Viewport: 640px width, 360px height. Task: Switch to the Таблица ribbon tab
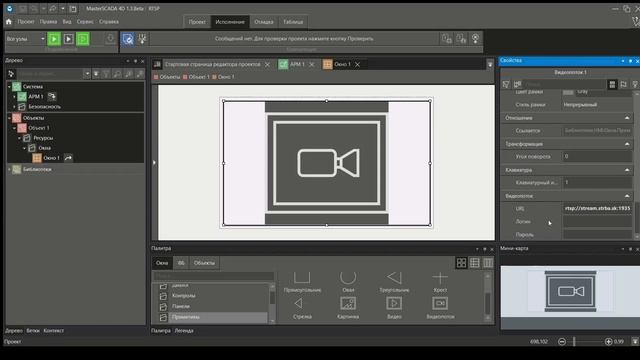[x=293, y=22]
